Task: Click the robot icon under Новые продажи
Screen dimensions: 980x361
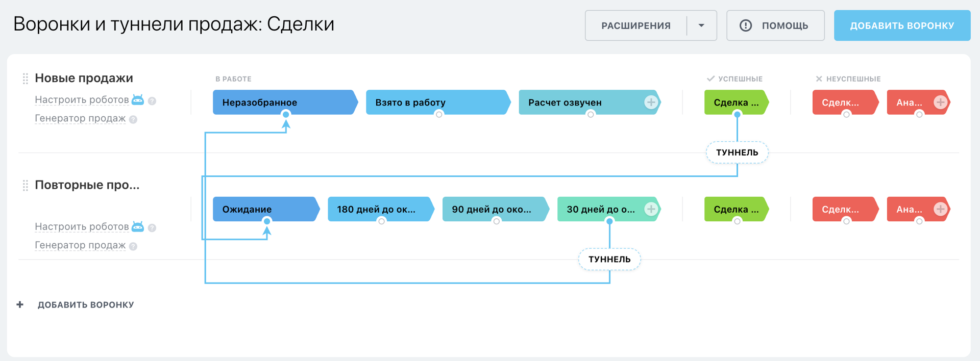Action: pos(138,99)
